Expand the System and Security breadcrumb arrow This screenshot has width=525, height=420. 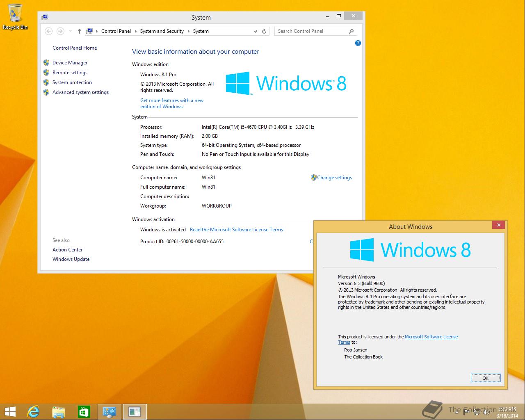189,31
